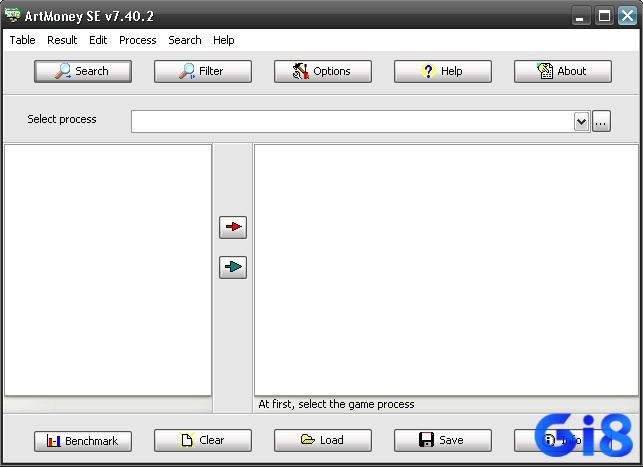This screenshot has width=643, height=467.
Task: Save the table with floppy button
Action: (x=442, y=440)
